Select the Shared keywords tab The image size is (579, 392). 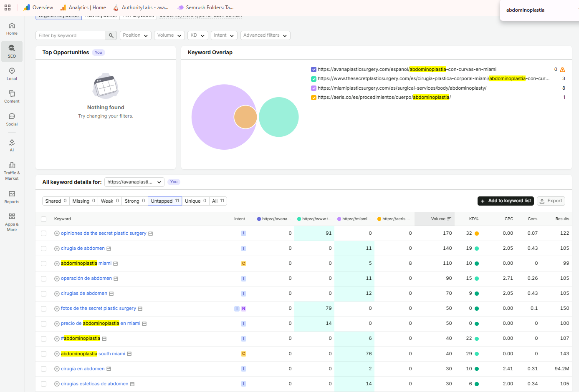point(56,201)
